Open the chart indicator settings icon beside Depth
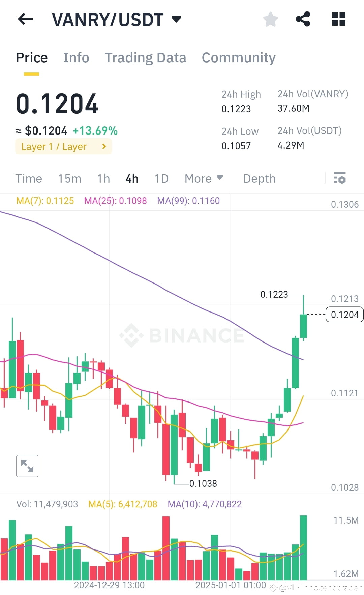The width and height of the screenshot is (364, 595). (x=340, y=178)
